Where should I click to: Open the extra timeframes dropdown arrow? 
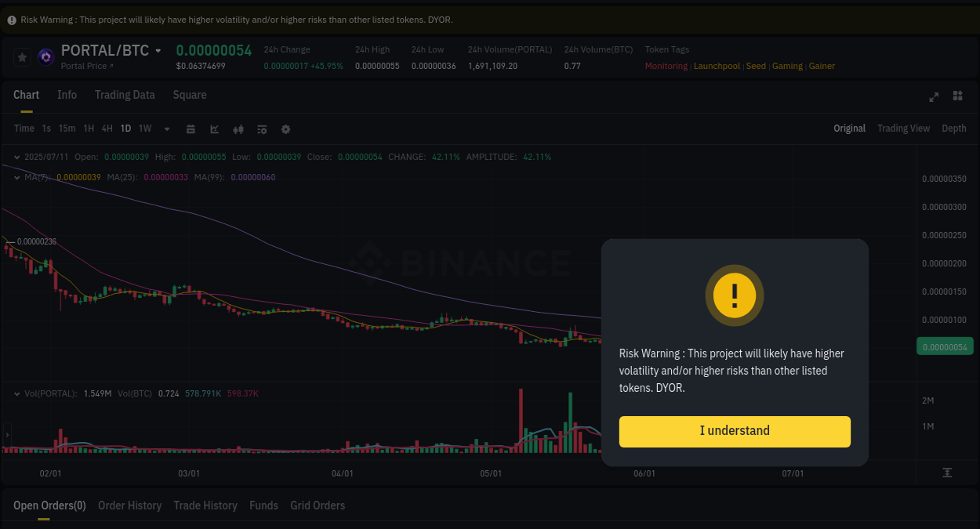166,129
